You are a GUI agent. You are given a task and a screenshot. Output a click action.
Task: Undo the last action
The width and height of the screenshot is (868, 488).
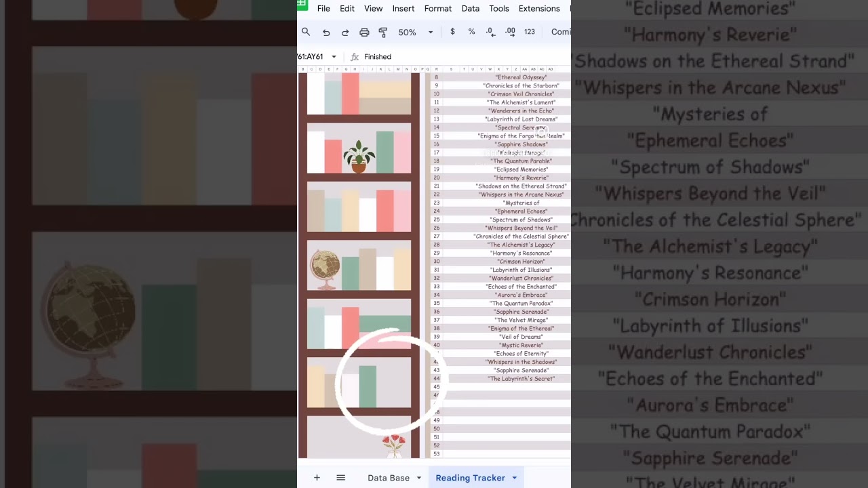(326, 32)
